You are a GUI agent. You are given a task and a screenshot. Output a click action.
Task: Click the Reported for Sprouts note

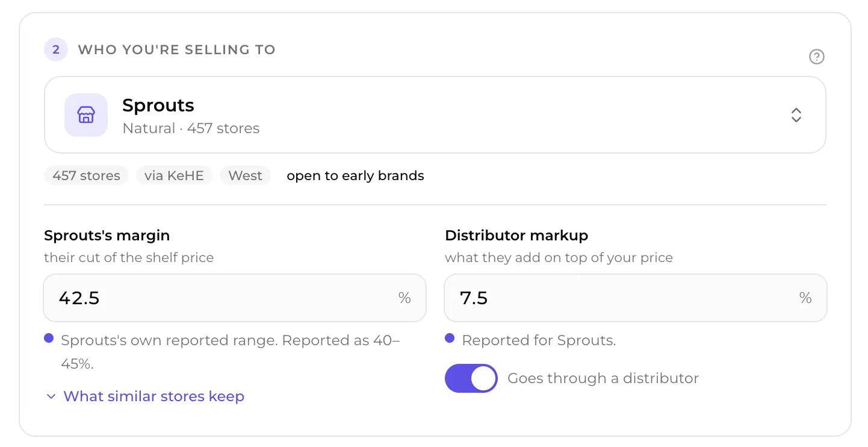(539, 340)
